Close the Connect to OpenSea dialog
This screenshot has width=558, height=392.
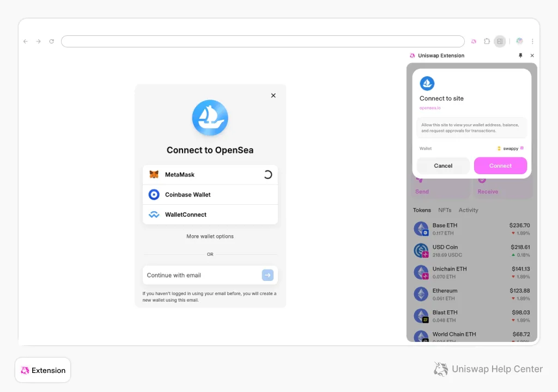[274, 95]
